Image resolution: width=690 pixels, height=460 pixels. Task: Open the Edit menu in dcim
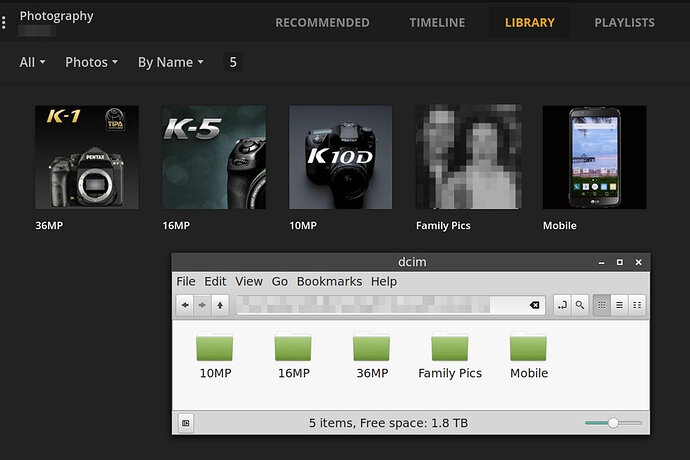[x=215, y=281]
